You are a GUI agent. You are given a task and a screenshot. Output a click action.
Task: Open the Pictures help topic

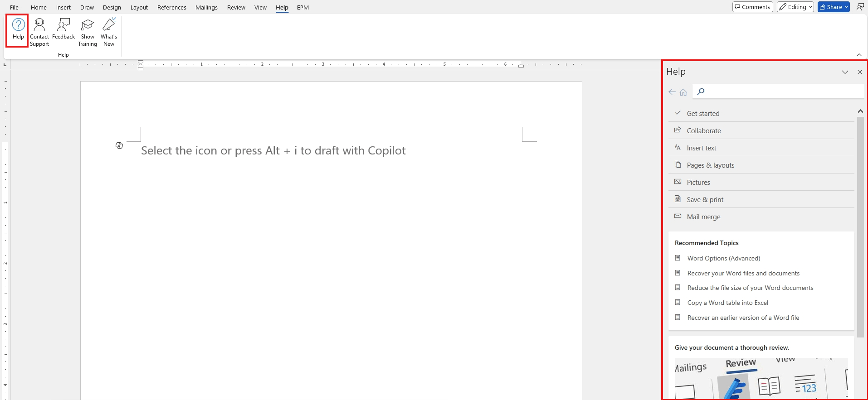(x=761, y=182)
